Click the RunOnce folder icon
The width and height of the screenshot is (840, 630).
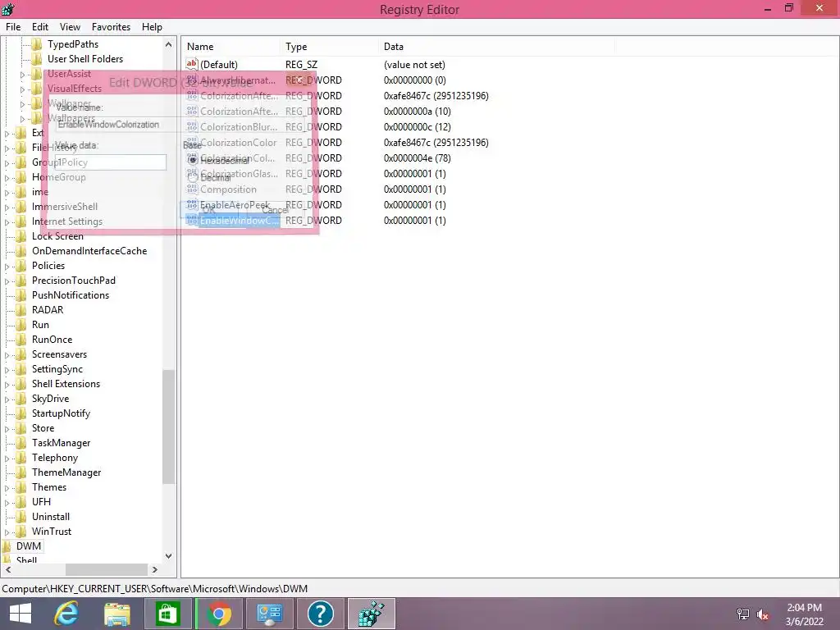click(x=21, y=339)
